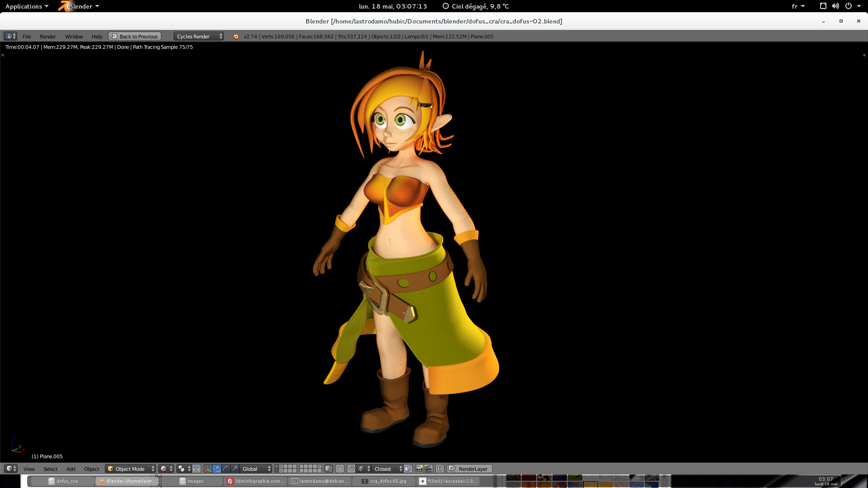Open the viewport shading selector
Screen dimensions: 868x488
click(x=166, y=469)
